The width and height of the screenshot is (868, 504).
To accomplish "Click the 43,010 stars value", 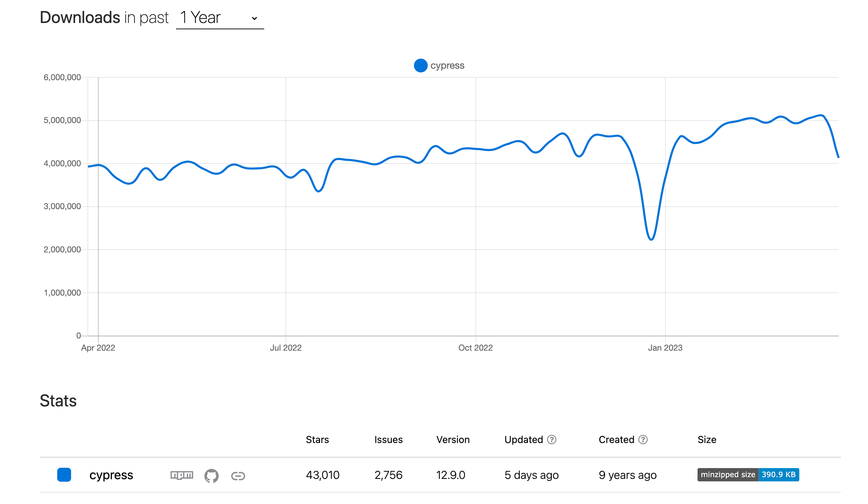I will click(322, 475).
